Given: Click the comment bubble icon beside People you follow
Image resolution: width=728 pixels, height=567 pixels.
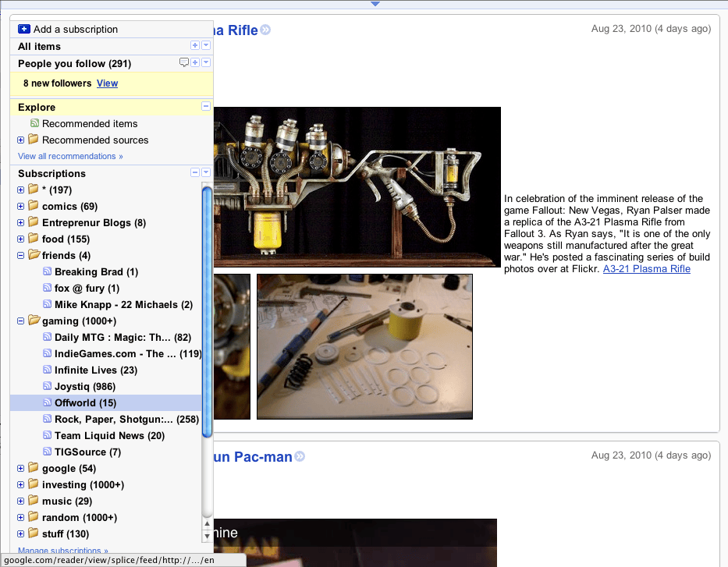Looking at the screenshot, I should pyautogui.click(x=184, y=62).
